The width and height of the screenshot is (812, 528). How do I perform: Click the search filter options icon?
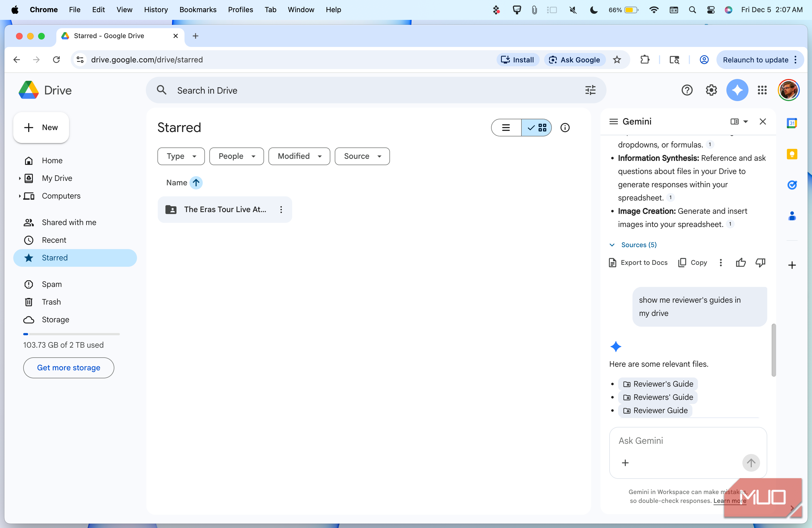point(590,90)
